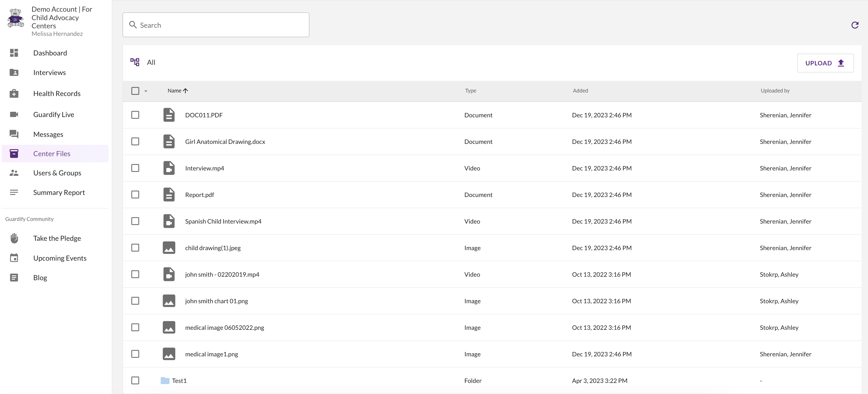Viewport: 868px width, 394px height.
Task: Click the Type column header
Action: (x=471, y=90)
